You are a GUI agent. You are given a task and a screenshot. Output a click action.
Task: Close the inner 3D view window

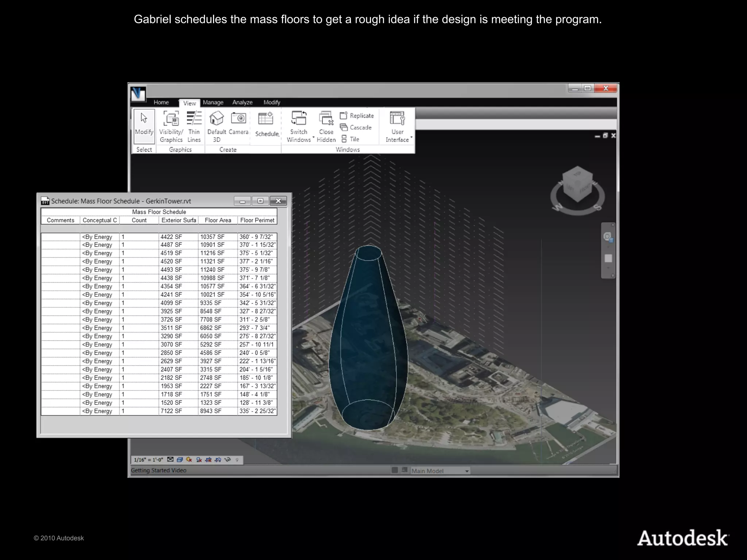pyautogui.click(x=614, y=136)
